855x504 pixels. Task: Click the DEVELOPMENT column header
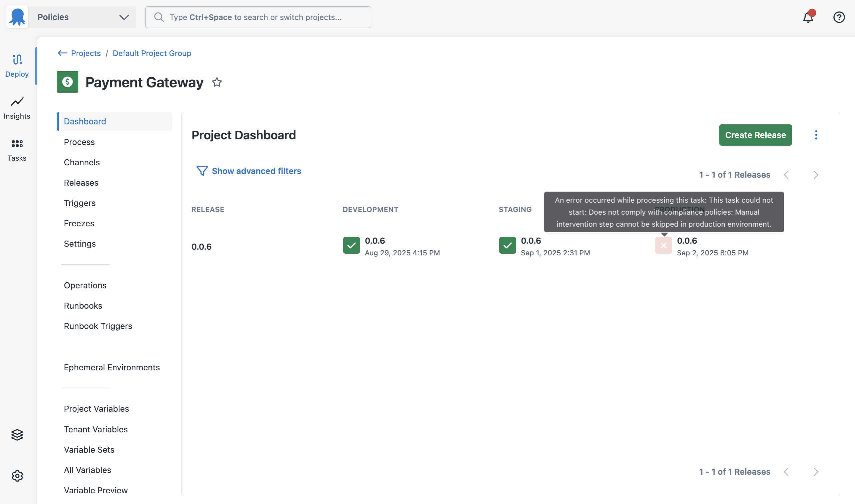click(x=370, y=209)
